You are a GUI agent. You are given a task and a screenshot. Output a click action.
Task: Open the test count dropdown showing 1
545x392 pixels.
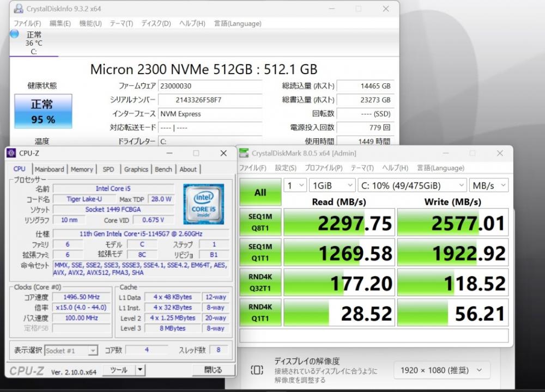click(295, 186)
